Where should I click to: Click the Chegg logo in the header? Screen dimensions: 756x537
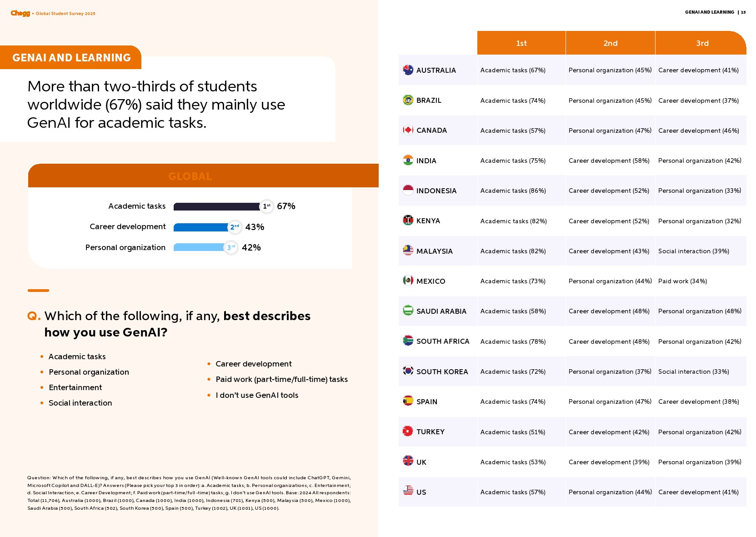(x=20, y=13)
